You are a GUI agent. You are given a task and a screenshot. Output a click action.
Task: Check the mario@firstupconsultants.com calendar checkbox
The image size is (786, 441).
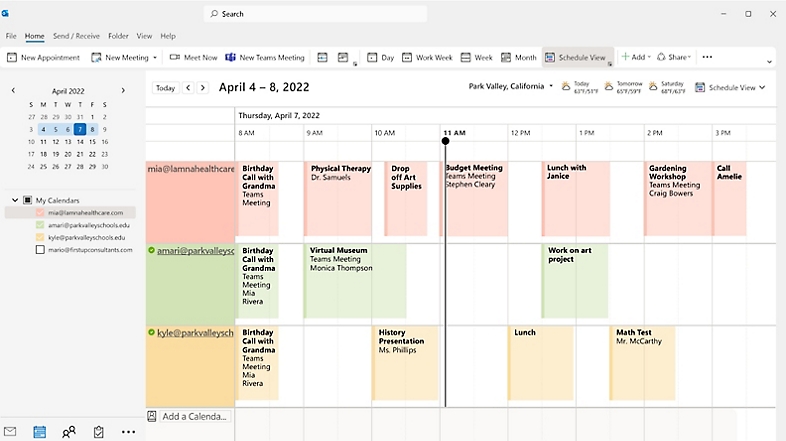click(40, 250)
